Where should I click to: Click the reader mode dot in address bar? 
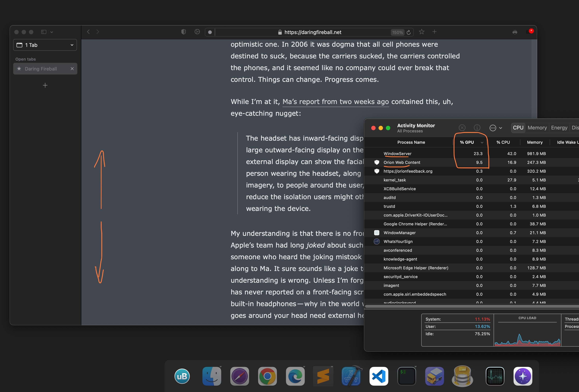(x=210, y=32)
